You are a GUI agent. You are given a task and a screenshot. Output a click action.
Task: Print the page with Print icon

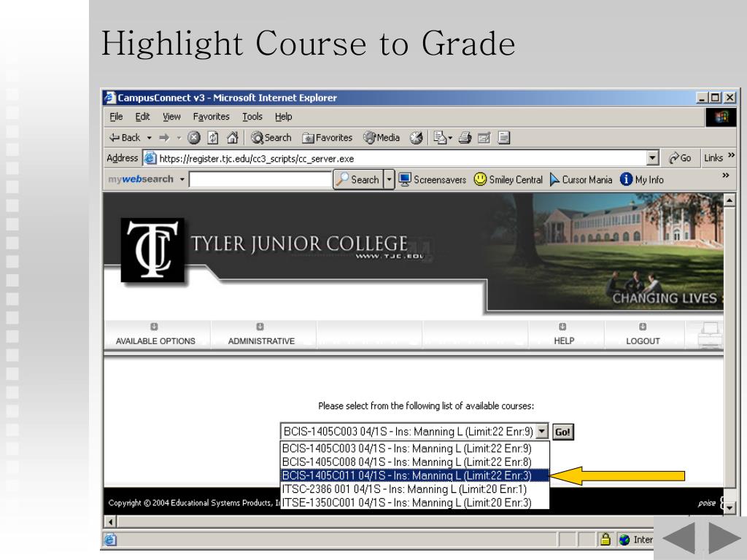[465, 138]
